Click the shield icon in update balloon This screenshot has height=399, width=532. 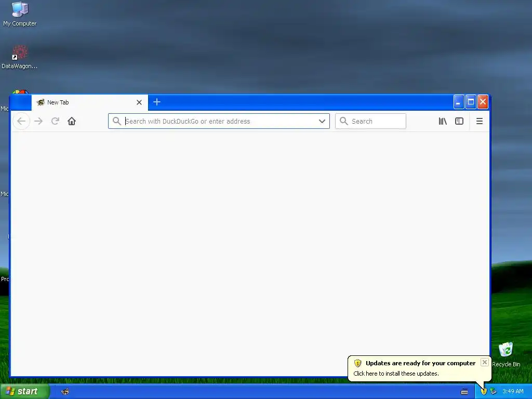pos(357,363)
